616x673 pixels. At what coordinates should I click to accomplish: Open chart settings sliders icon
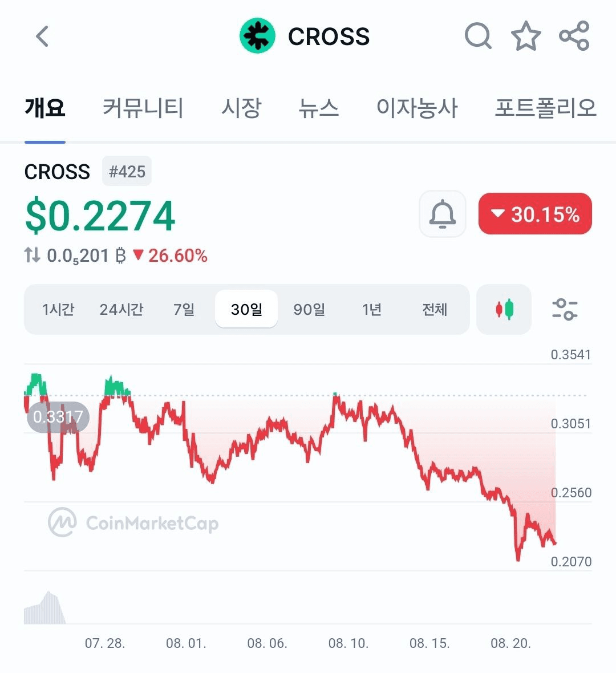coord(565,310)
